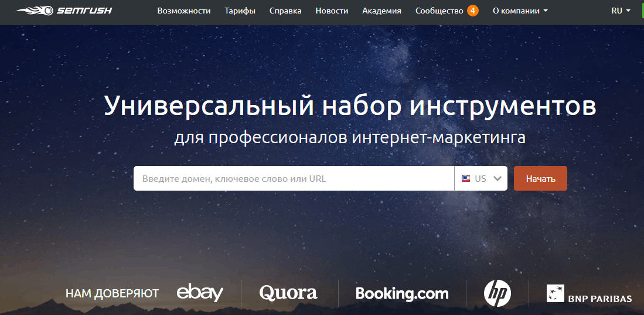Open the Академия page

381,11
